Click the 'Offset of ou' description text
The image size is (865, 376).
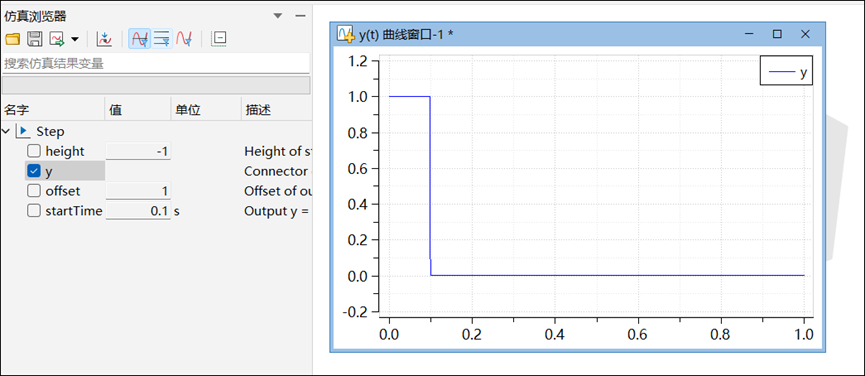[x=278, y=191]
